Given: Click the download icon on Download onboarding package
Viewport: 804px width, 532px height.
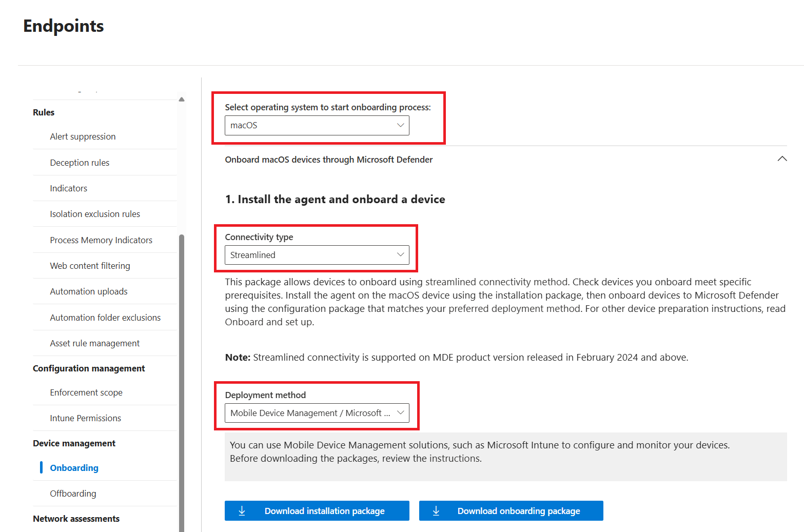Looking at the screenshot, I should (x=436, y=510).
